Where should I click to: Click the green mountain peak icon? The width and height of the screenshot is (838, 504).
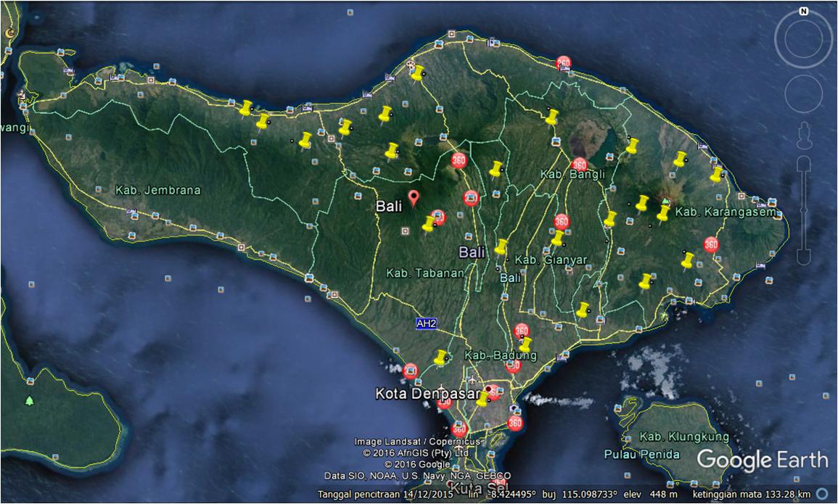pos(665,199)
